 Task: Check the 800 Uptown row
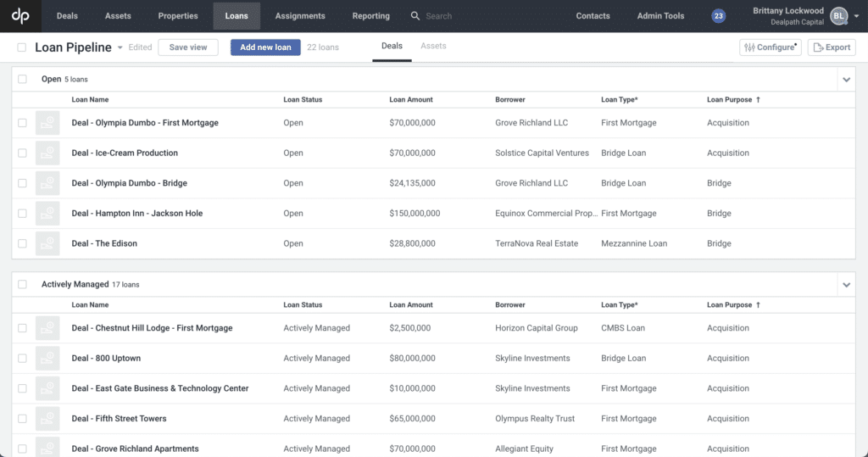(x=22, y=359)
